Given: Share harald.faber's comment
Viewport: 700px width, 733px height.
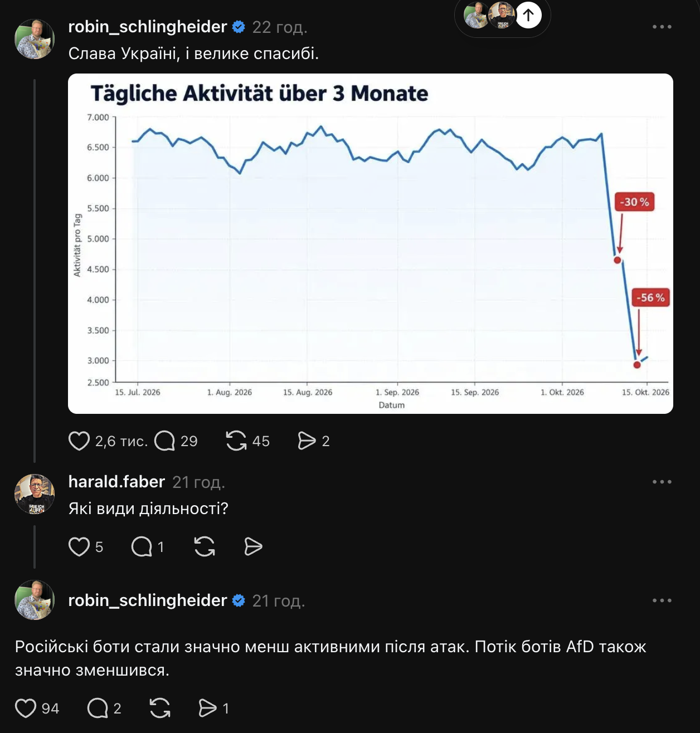Looking at the screenshot, I should (x=253, y=547).
